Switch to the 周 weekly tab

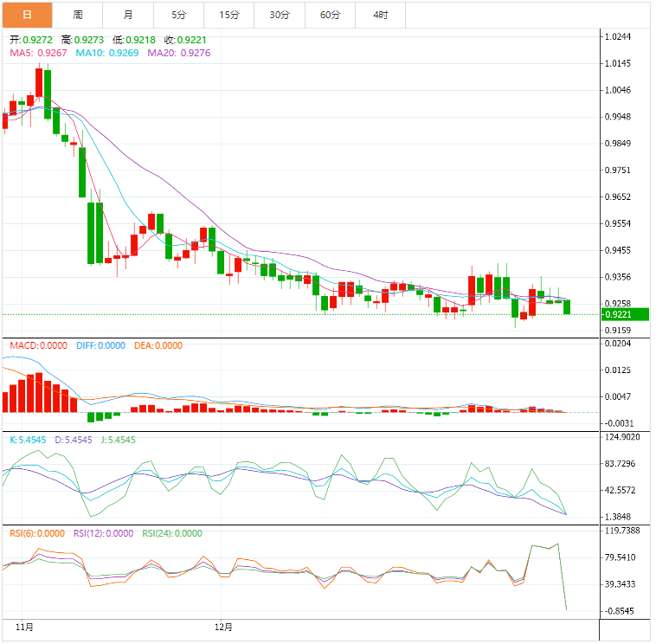tap(78, 15)
